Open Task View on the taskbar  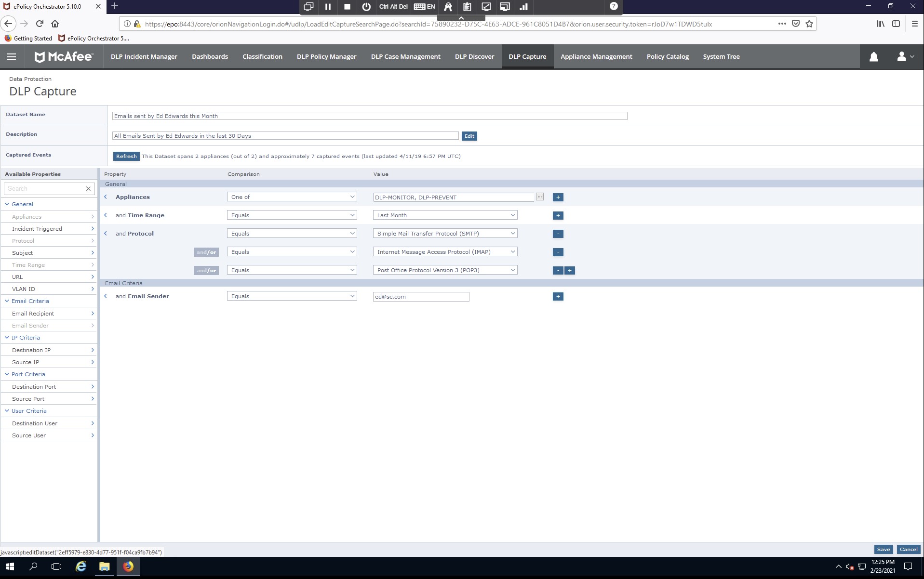pyautogui.click(x=56, y=566)
